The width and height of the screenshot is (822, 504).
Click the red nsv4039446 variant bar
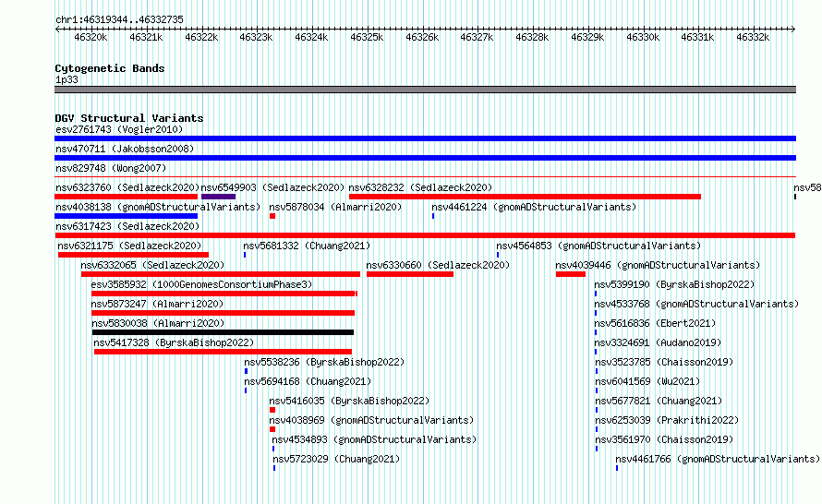[x=571, y=274]
